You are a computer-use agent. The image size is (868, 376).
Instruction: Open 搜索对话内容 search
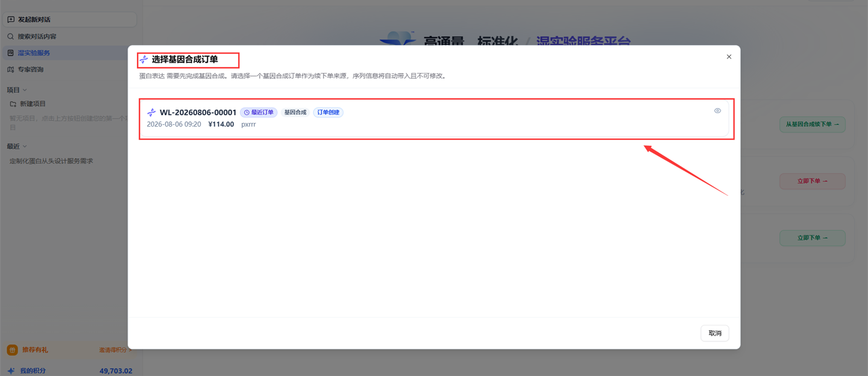click(x=69, y=36)
